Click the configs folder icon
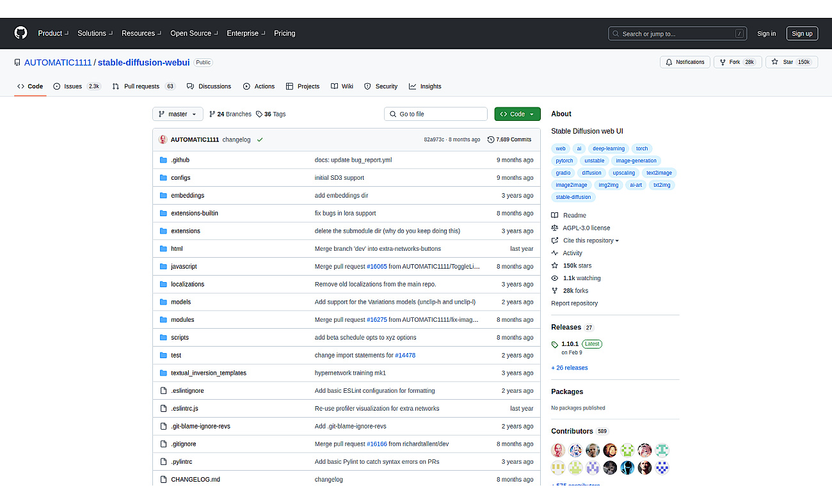The image size is (832, 504). pyautogui.click(x=163, y=178)
